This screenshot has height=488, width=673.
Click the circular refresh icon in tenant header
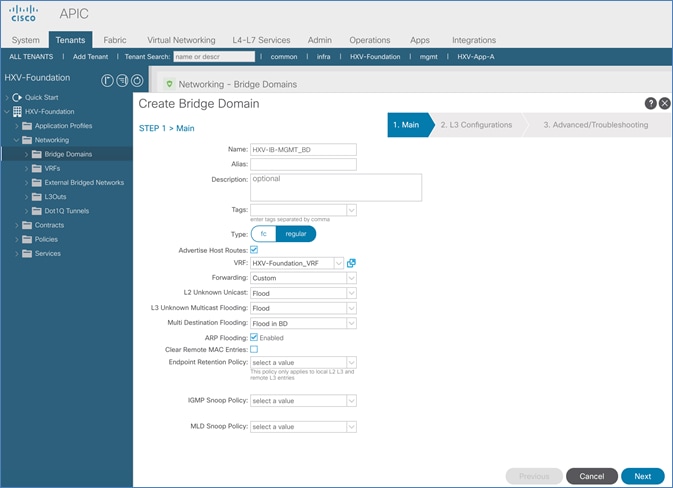(x=137, y=80)
